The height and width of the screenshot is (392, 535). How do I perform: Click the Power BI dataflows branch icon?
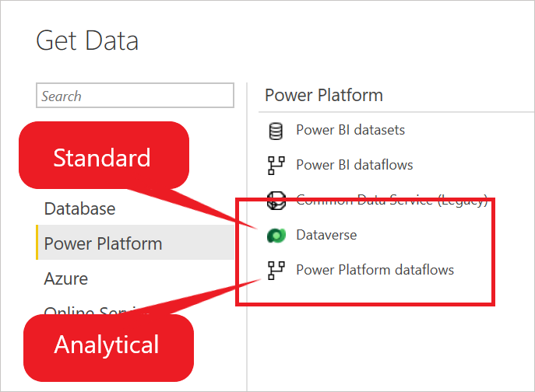[x=276, y=166]
